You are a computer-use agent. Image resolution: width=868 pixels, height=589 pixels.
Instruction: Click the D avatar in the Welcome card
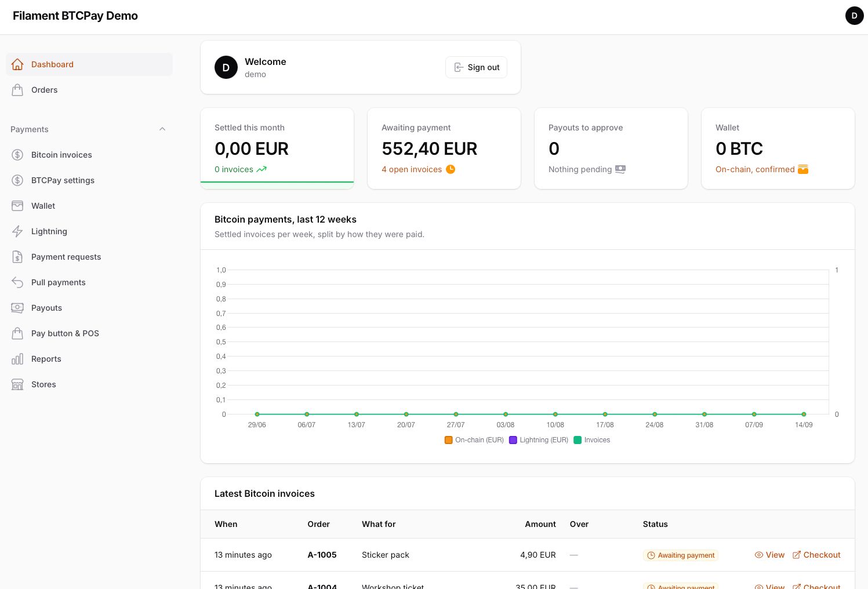click(226, 67)
